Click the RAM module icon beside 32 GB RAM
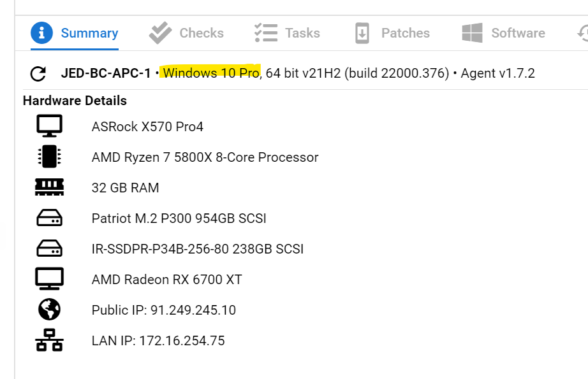Image resolution: width=588 pixels, height=379 pixels. [49, 187]
